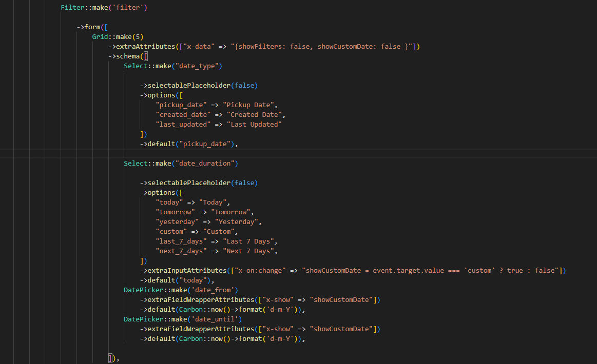Place cursor on ->form([ line
This screenshot has height=364, width=597.
pyautogui.click(x=92, y=27)
